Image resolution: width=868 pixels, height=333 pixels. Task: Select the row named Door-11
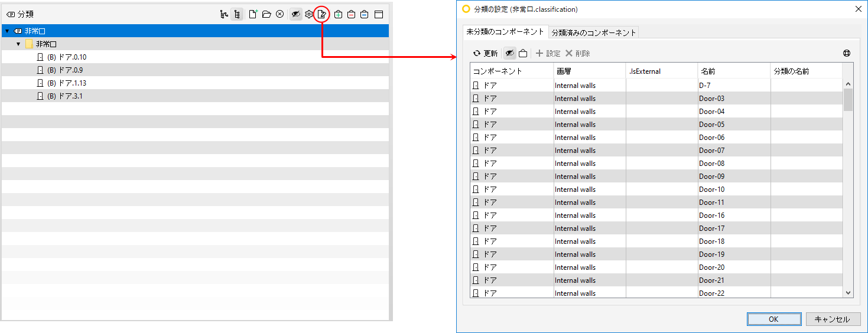coord(656,203)
